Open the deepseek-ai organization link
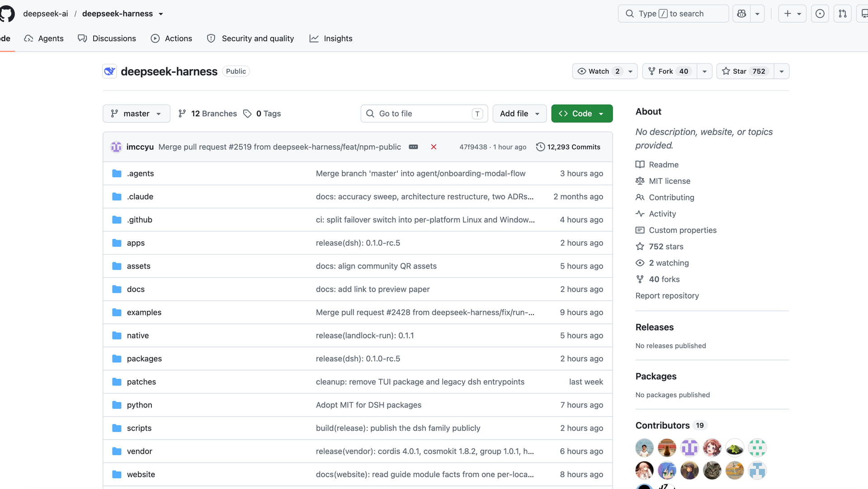Image resolution: width=868 pixels, height=489 pixels. [x=46, y=14]
